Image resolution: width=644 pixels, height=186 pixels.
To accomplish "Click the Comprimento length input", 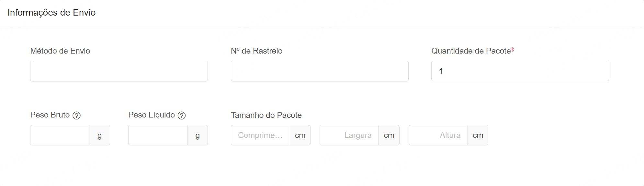I will click(260, 135).
